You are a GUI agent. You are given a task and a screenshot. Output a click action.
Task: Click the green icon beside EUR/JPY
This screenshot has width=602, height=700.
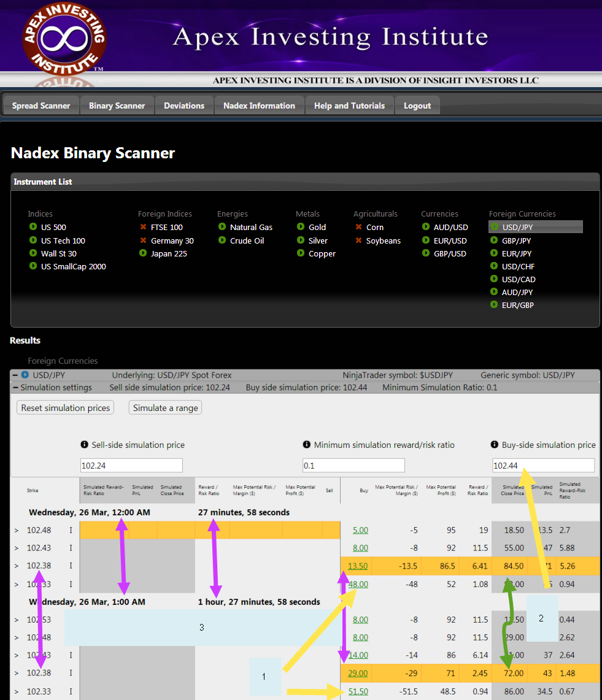coord(494,253)
